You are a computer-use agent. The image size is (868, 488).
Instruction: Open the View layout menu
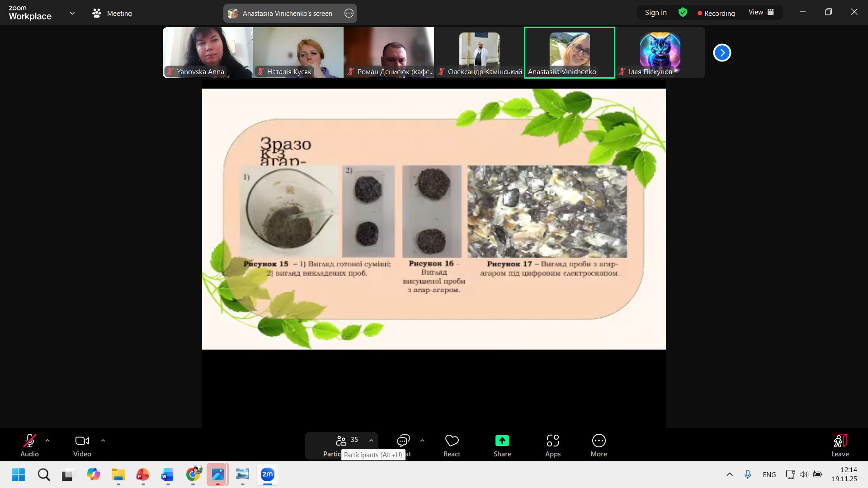pyautogui.click(x=761, y=13)
